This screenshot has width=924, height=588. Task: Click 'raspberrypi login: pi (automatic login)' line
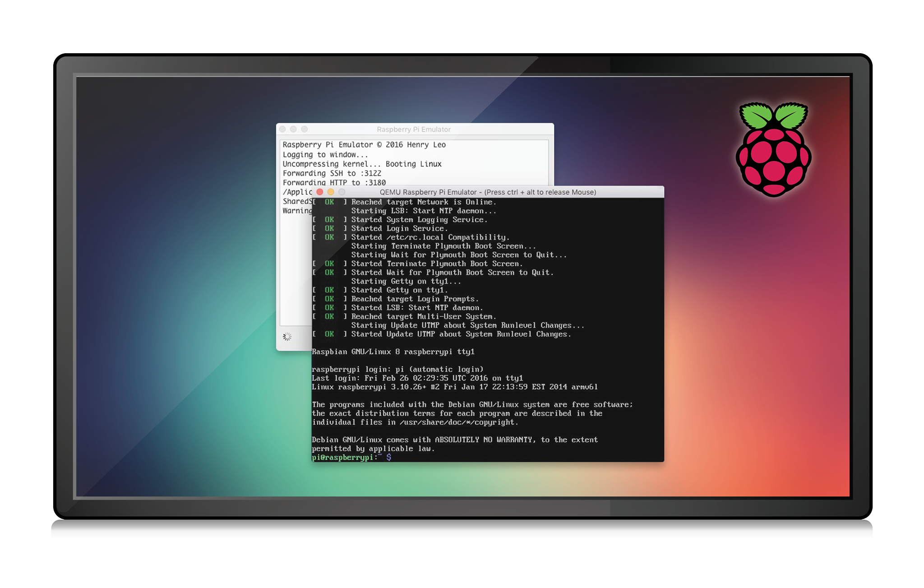pos(397,370)
